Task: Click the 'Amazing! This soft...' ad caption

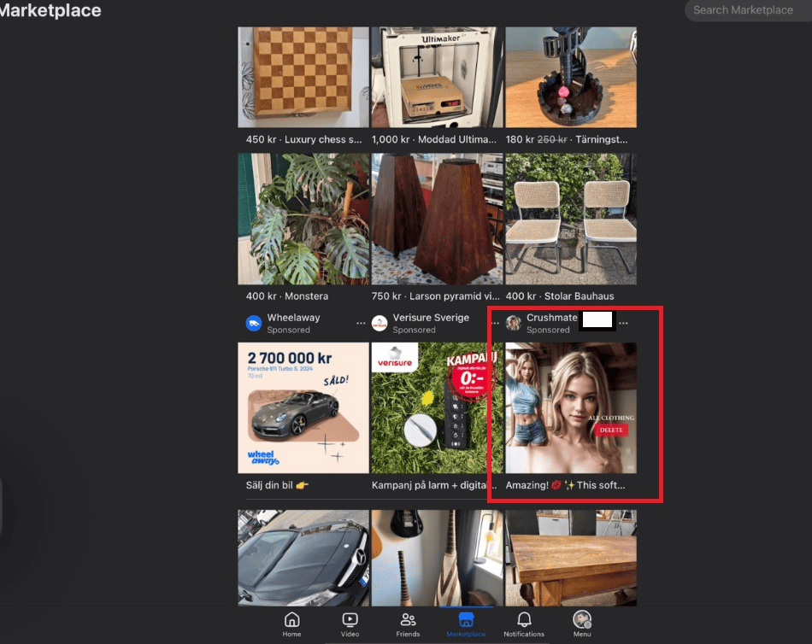Action: click(566, 485)
